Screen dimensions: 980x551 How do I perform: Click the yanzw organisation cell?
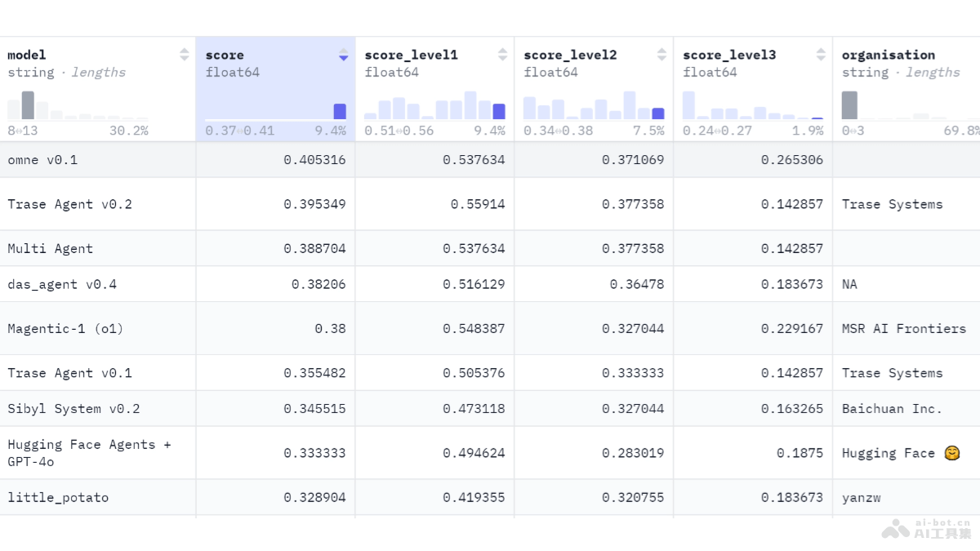861,497
